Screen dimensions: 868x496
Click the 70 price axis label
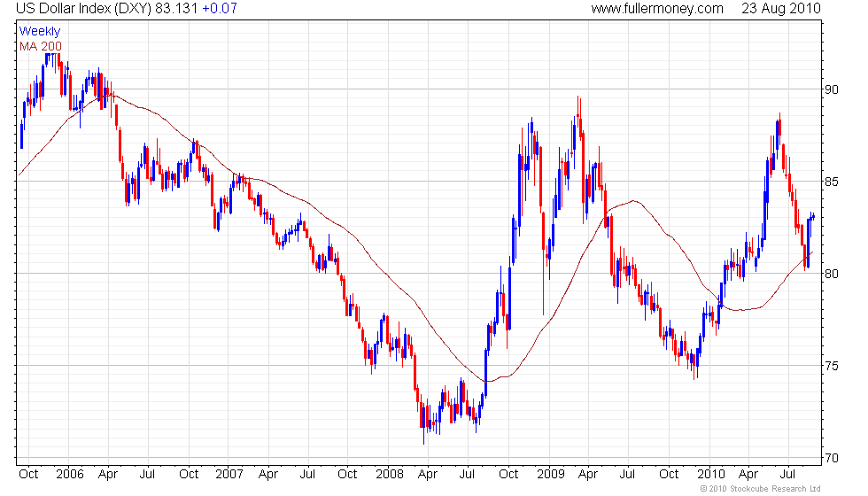pos(832,458)
